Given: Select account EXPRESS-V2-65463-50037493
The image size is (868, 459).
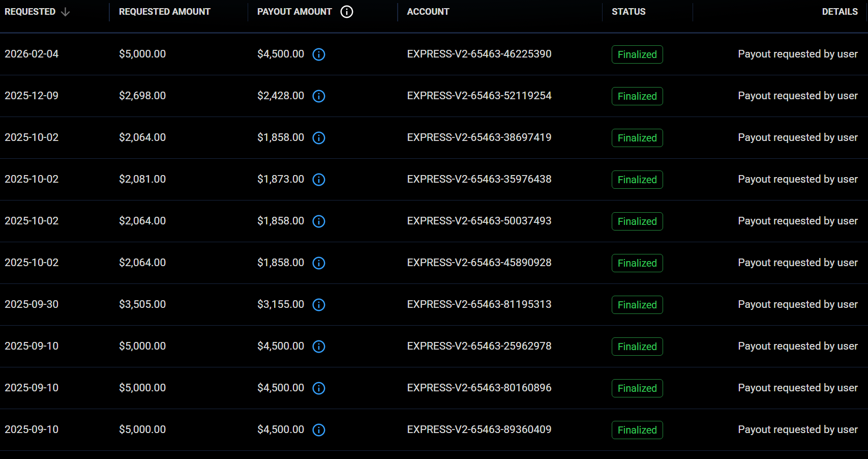Looking at the screenshot, I should [x=479, y=221].
